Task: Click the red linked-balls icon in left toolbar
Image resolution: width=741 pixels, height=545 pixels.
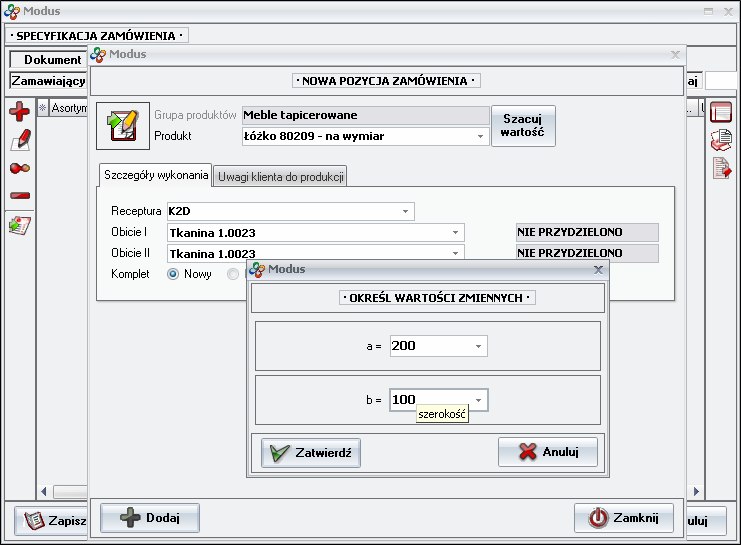Action: [x=19, y=168]
